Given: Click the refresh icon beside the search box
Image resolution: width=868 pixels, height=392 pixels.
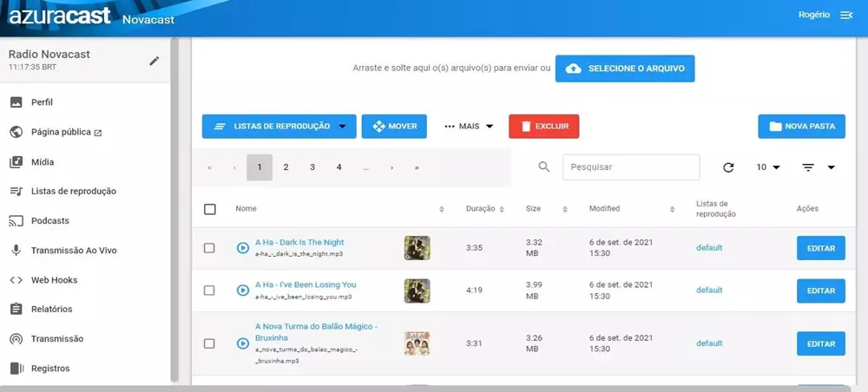Looking at the screenshot, I should [728, 167].
